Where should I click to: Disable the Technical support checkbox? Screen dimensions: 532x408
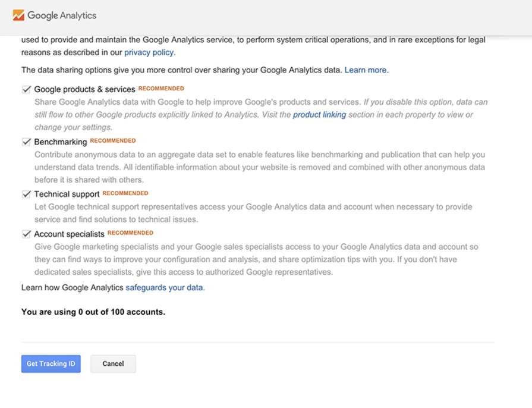pyautogui.click(x=26, y=194)
